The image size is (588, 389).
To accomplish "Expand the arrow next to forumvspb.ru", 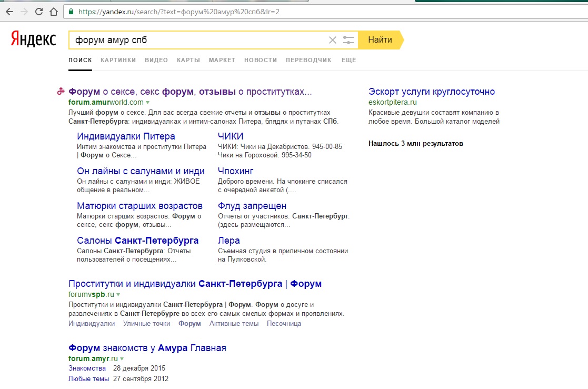I will tap(118, 295).
